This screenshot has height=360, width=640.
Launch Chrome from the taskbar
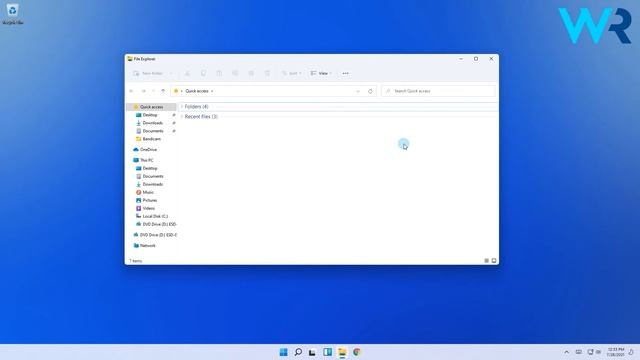point(357,352)
